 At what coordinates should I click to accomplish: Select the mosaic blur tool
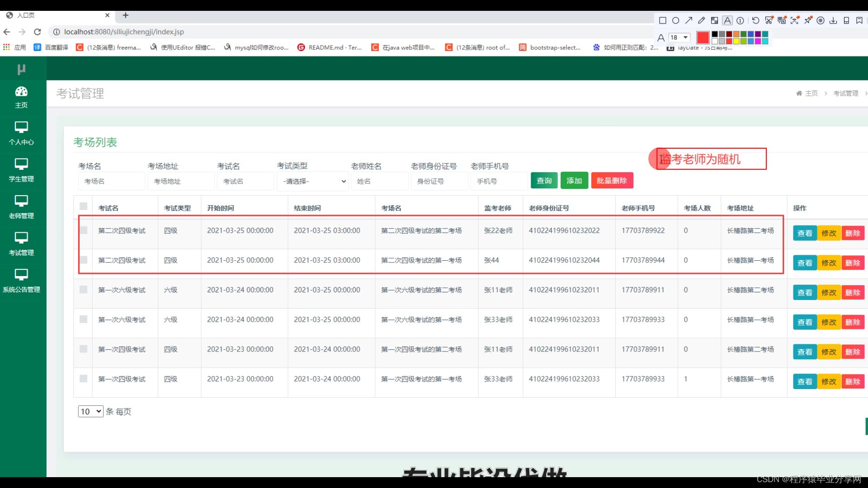714,20
